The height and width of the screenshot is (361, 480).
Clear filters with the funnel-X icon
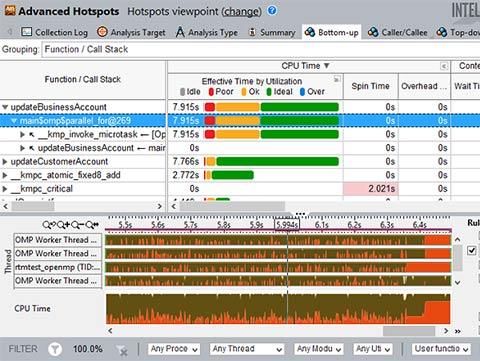pyautogui.click(x=122, y=350)
